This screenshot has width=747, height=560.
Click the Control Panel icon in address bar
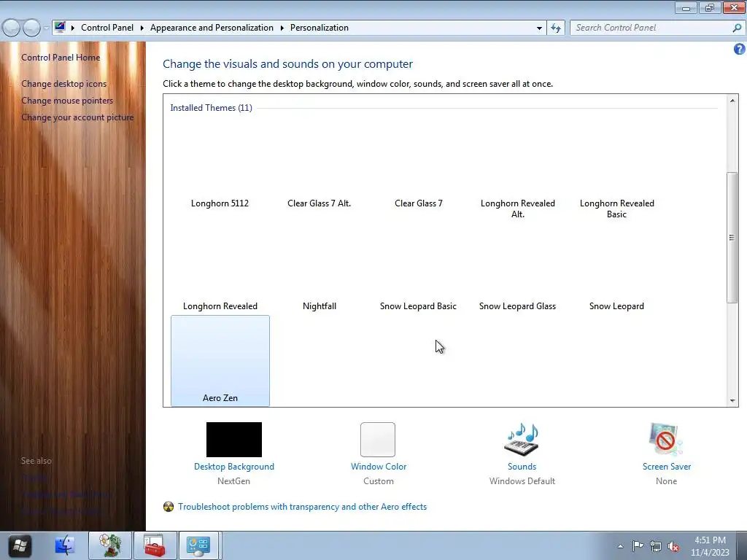pyautogui.click(x=60, y=27)
